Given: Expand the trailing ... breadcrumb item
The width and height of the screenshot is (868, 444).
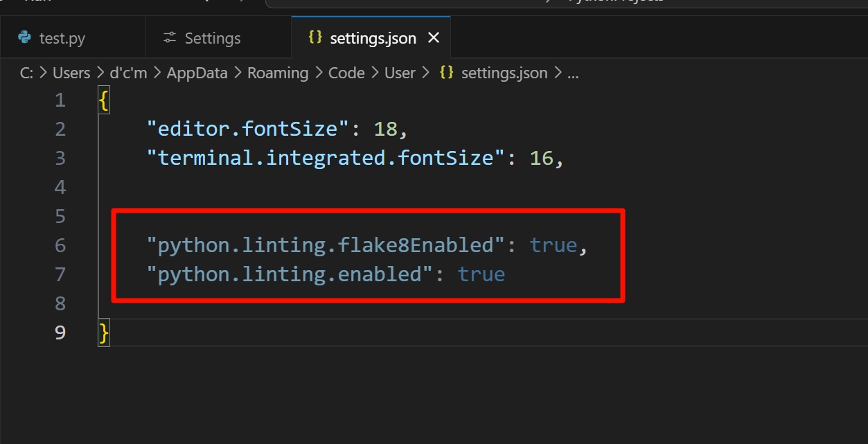Looking at the screenshot, I should point(573,73).
